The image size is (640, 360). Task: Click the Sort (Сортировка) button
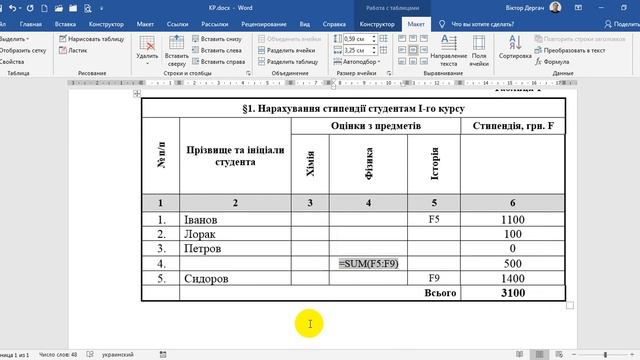click(x=515, y=47)
